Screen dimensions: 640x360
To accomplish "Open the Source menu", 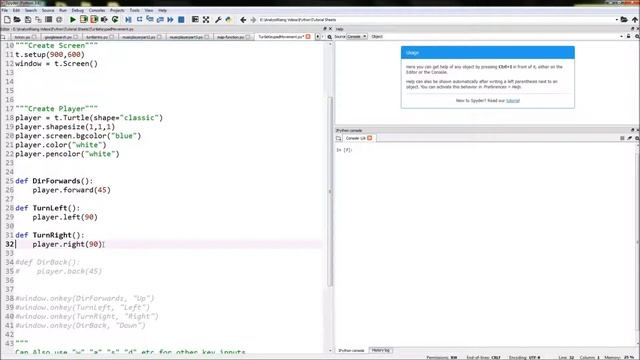I will [48, 10].
